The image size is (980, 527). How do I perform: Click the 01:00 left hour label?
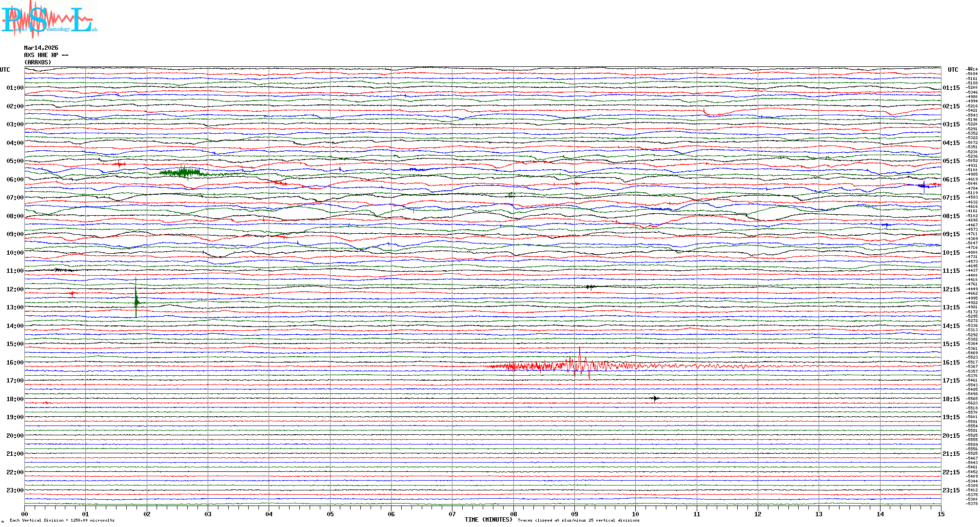(15, 88)
